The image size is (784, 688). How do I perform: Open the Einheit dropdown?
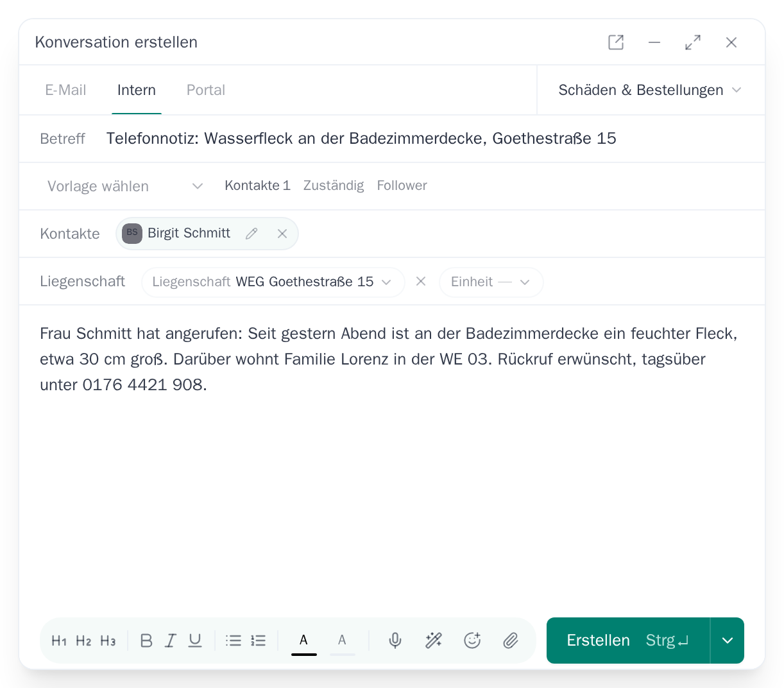[x=491, y=282]
